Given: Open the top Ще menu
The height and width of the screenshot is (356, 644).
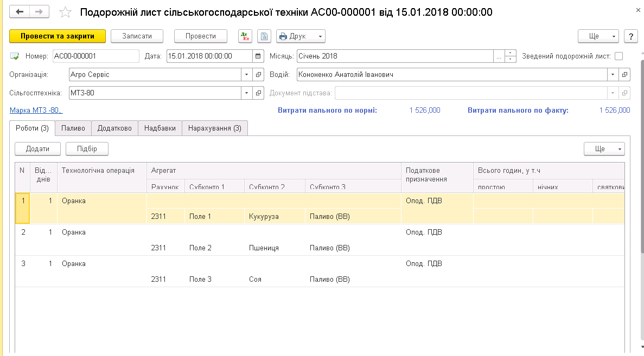Looking at the screenshot, I should pos(598,36).
